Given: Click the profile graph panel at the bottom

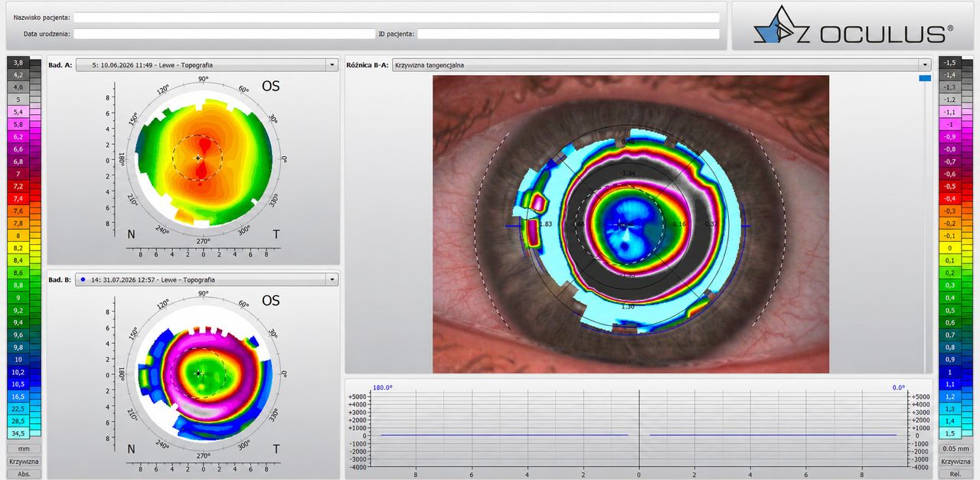Looking at the screenshot, I should (639, 428).
